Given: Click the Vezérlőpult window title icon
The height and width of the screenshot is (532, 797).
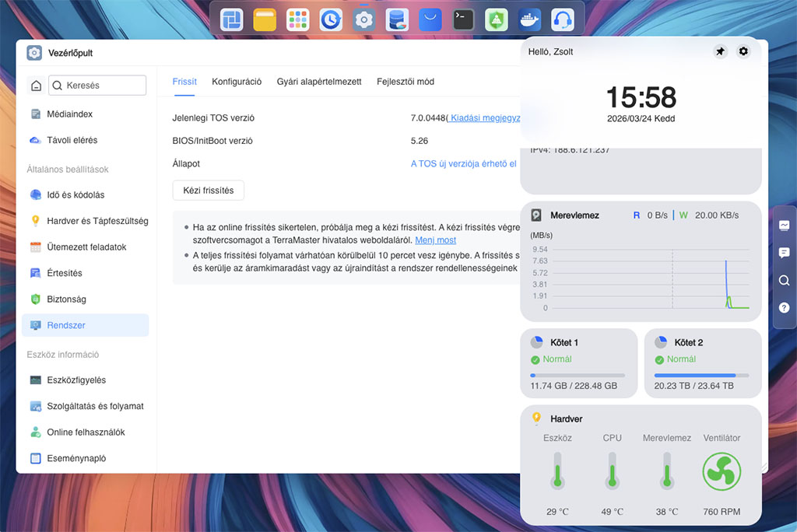Looking at the screenshot, I should point(34,53).
